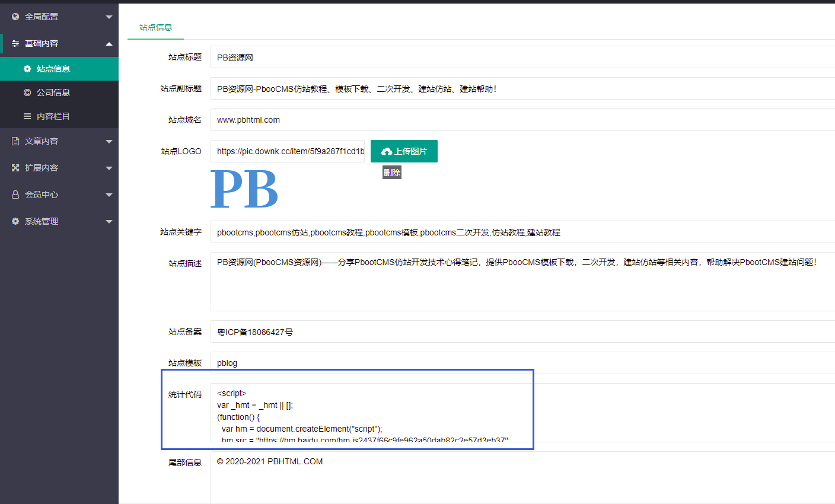Click the PB logo preview image
Screen dimensions: 835x504
[x=244, y=189]
